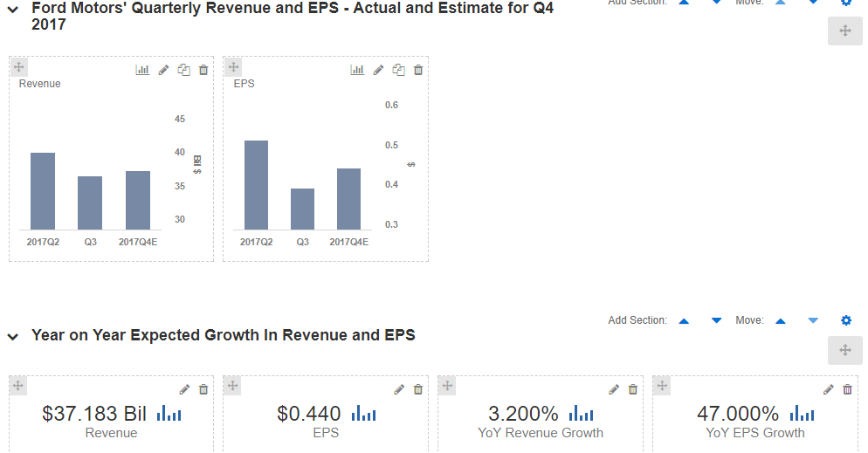
Task: Grab the move handle on EPS chart card
Action: click(x=234, y=67)
